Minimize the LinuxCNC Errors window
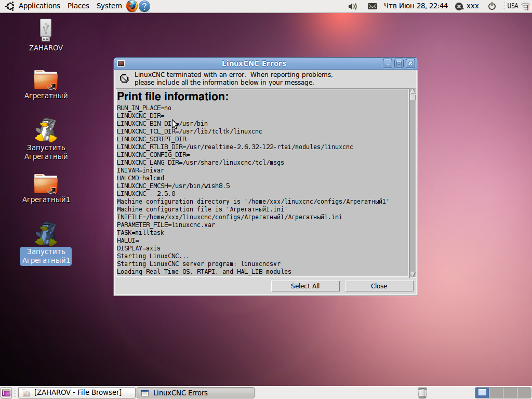Viewport: 532px width, 399px height. pos(388,63)
